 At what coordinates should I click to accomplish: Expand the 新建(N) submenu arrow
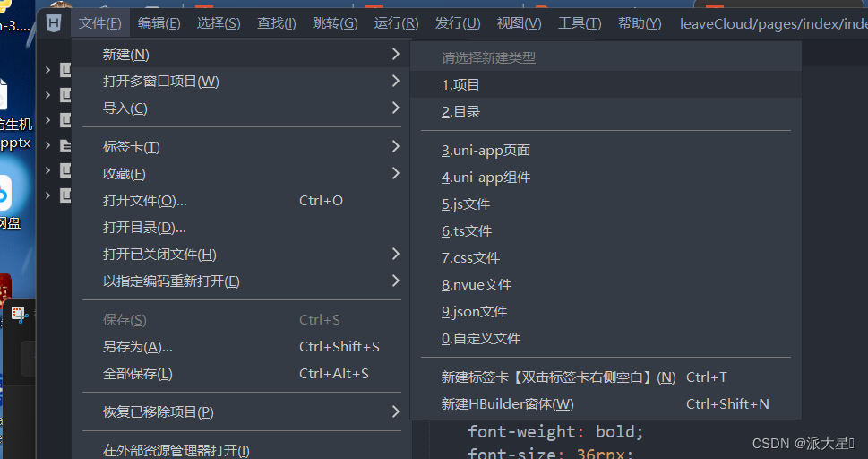click(395, 54)
